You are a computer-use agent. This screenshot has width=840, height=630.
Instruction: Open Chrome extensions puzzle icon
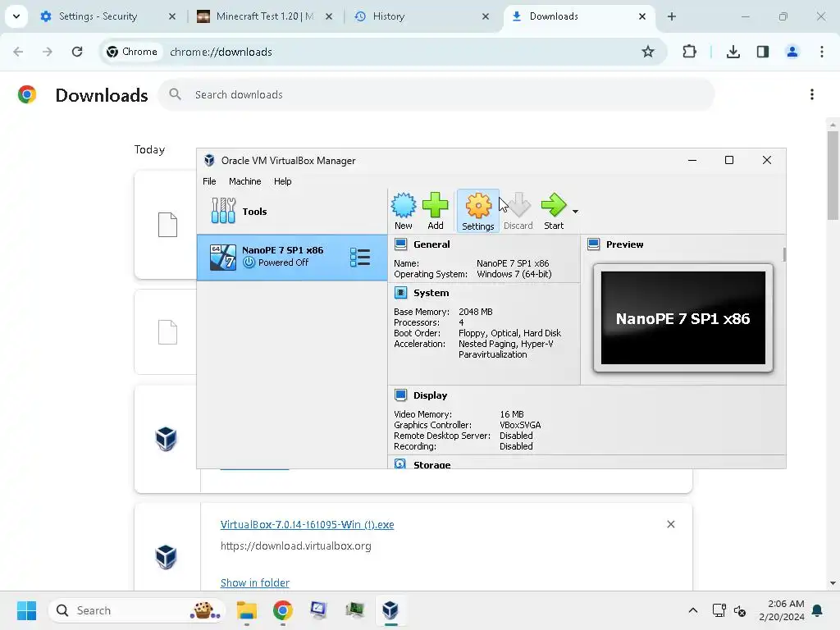[x=689, y=52]
